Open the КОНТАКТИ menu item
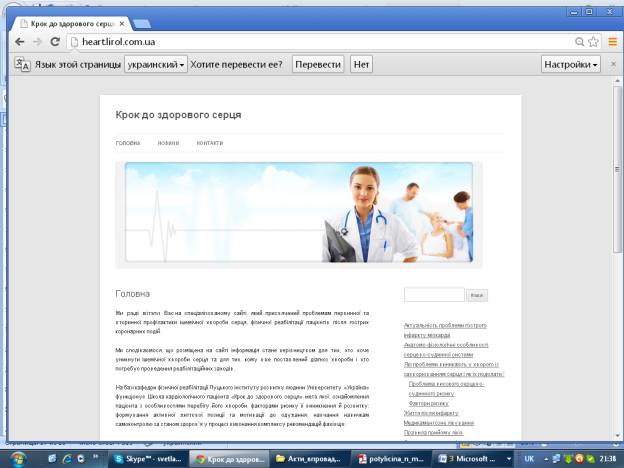Screen dimensions: 624x468 pyautogui.click(x=210, y=143)
